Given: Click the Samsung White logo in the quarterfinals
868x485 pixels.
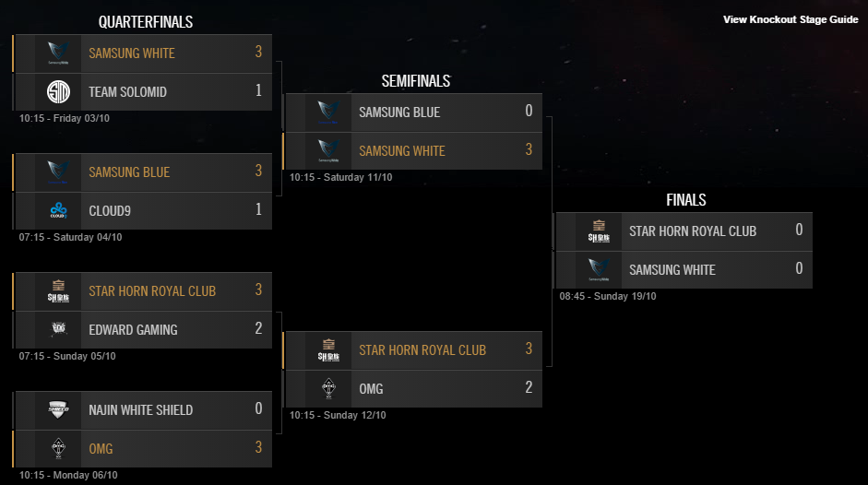Looking at the screenshot, I should click(x=58, y=53).
